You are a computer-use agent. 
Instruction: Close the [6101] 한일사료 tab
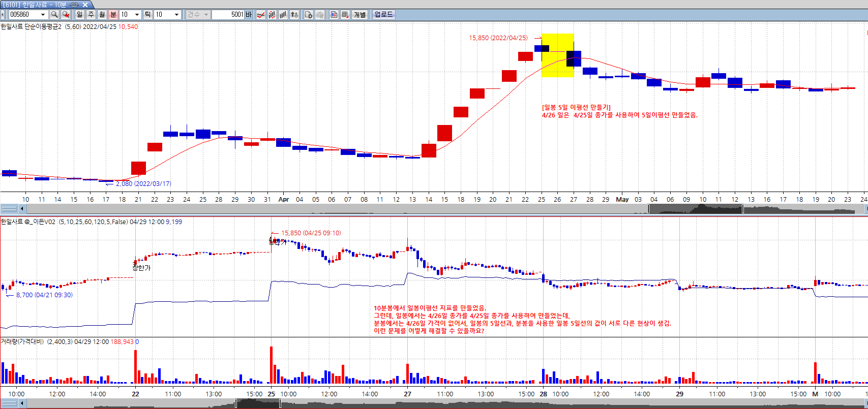click(85, 5)
